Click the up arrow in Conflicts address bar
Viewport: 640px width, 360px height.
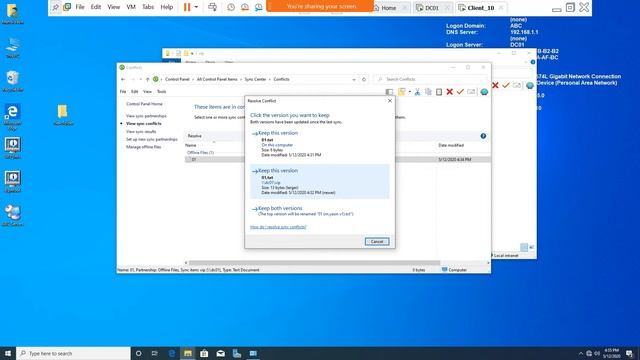click(x=147, y=79)
